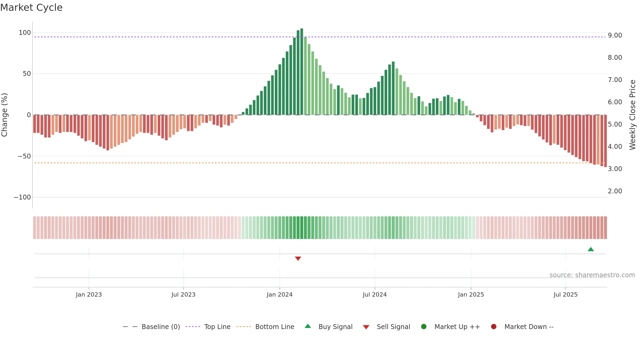Click the red triangle icon in legend
Viewport: 644px width, 362px height.
point(366,327)
